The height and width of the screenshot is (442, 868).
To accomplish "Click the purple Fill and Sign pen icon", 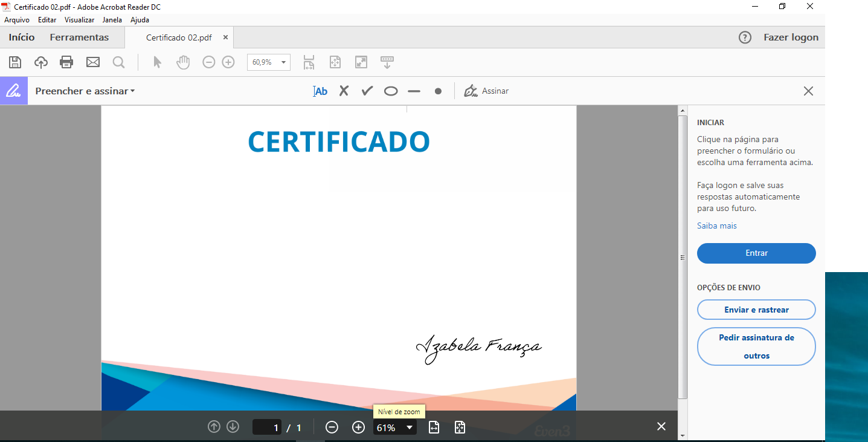I will [x=13, y=91].
